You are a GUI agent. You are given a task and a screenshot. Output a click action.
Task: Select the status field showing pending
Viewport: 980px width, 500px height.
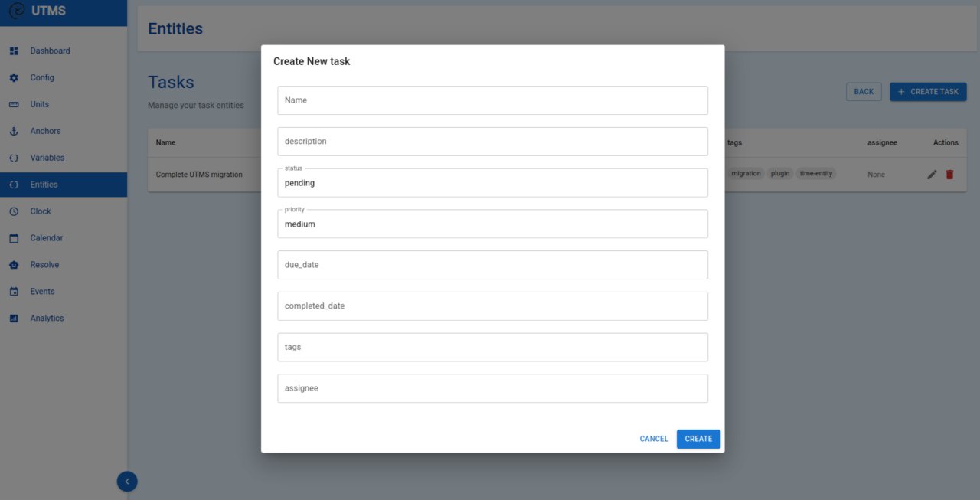point(492,184)
